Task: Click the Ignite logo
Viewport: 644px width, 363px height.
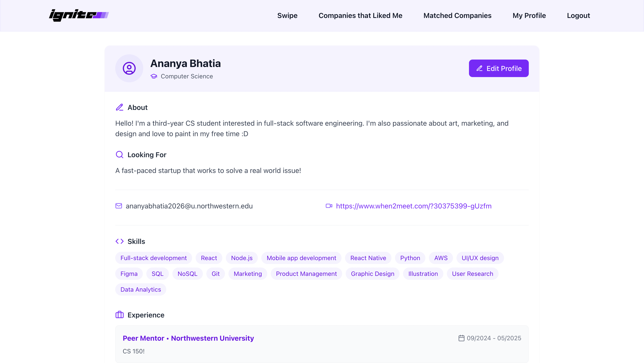Action: (x=79, y=15)
